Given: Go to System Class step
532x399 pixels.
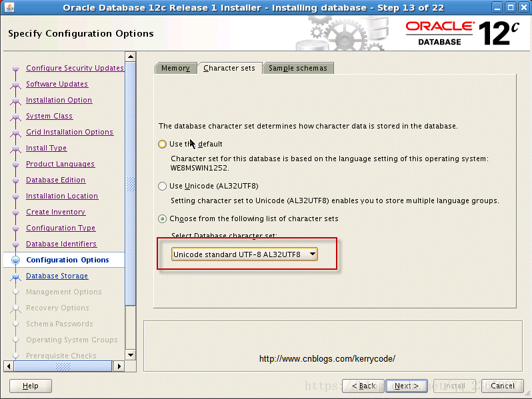Looking at the screenshot, I should [x=49, y=116].
